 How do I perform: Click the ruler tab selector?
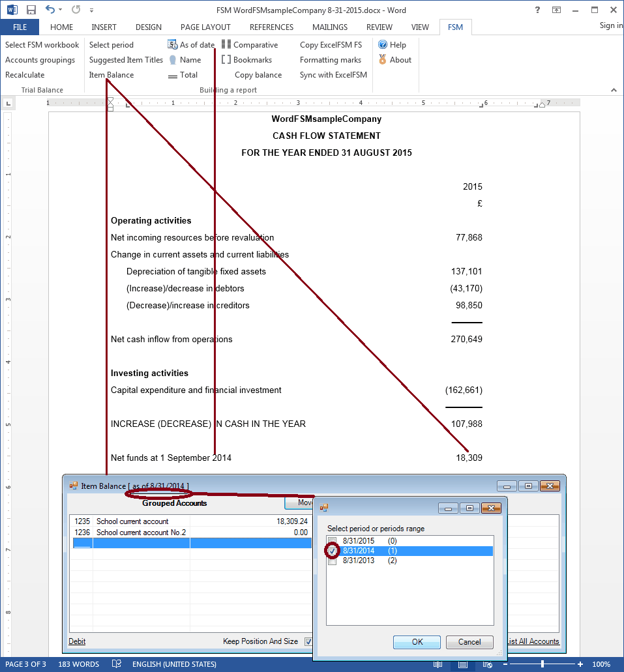tap(8, 103)
